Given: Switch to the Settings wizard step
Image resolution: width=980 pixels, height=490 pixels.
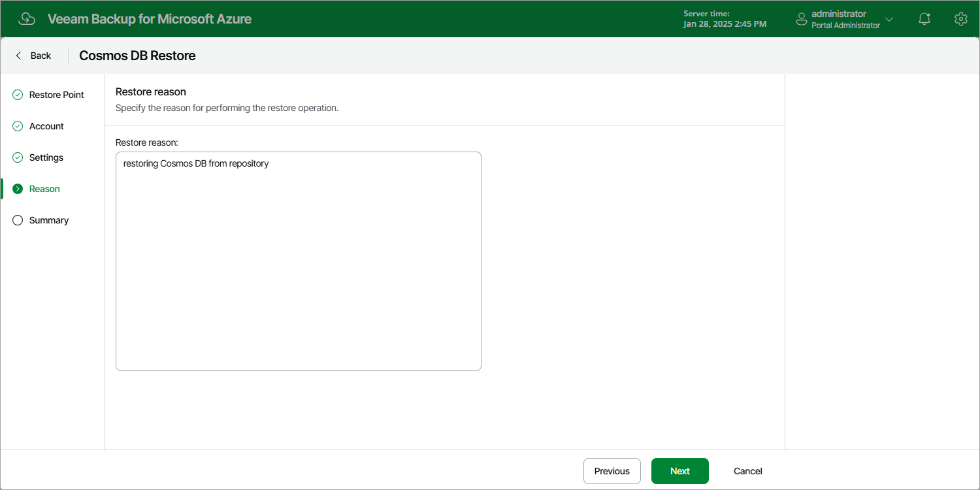Looking at the screenshot, I should (46, 157).
